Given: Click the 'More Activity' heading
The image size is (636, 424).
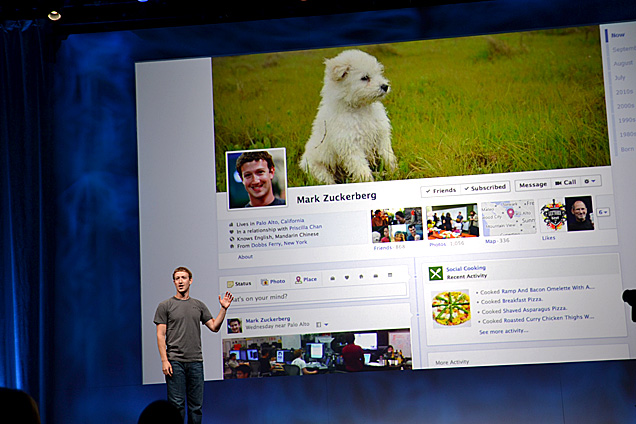Looking at the screenshot, I should pyautogui.click(x=452, y=362).
